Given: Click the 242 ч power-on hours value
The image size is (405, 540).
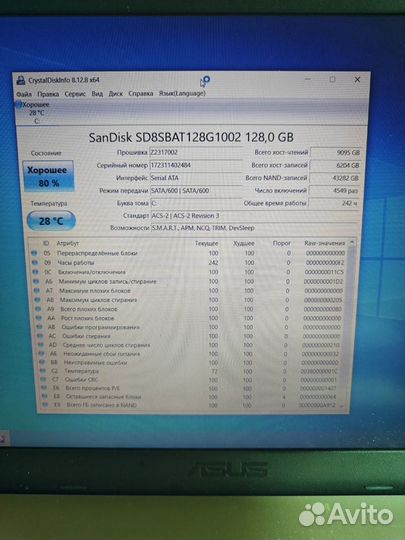Looking at the screenshot, I should (x=334, y=203).
